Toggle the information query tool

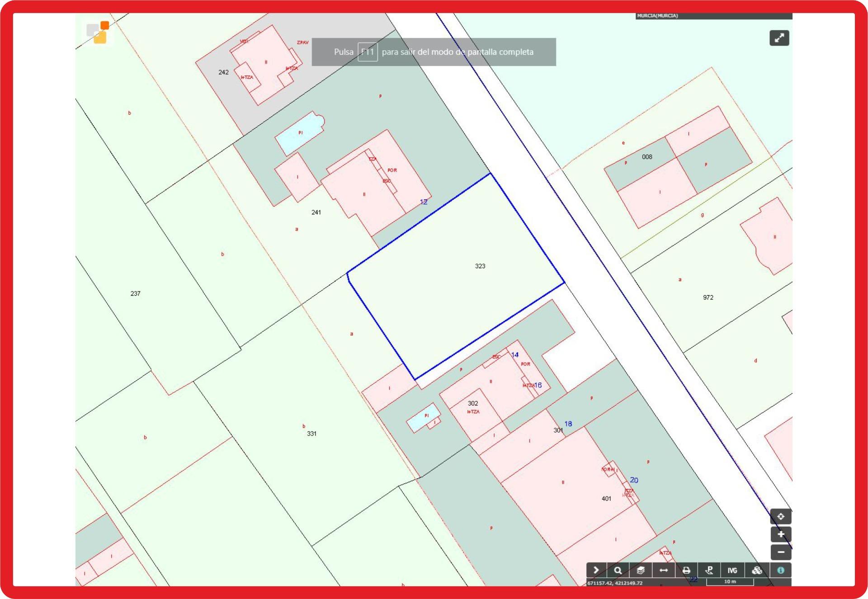click(x=781, y=570)
